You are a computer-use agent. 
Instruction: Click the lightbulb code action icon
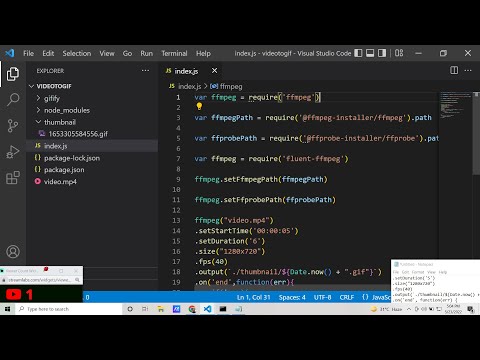coord(199,106)
